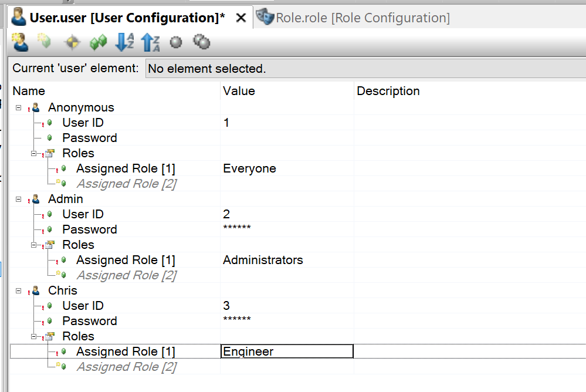The image size is (586, 392).
Task: Click the add user toolbar icon
Action: click(x=20, y=42)
